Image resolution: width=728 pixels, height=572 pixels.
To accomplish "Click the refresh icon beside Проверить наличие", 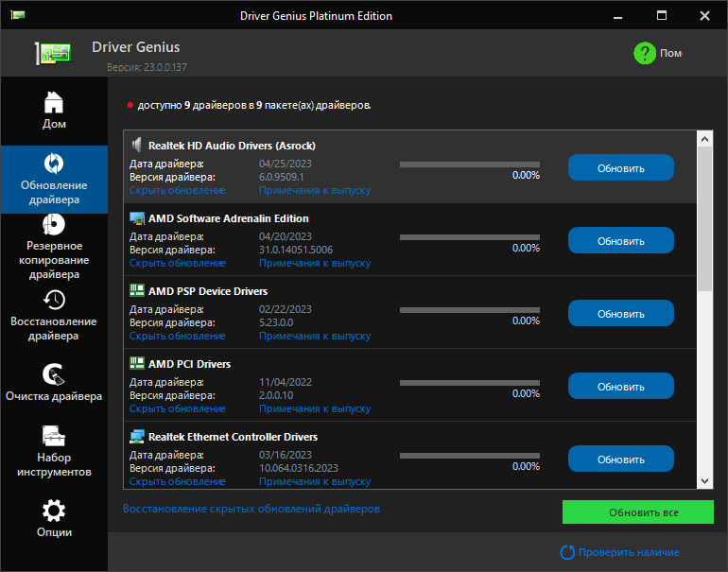I will (567, 552).
